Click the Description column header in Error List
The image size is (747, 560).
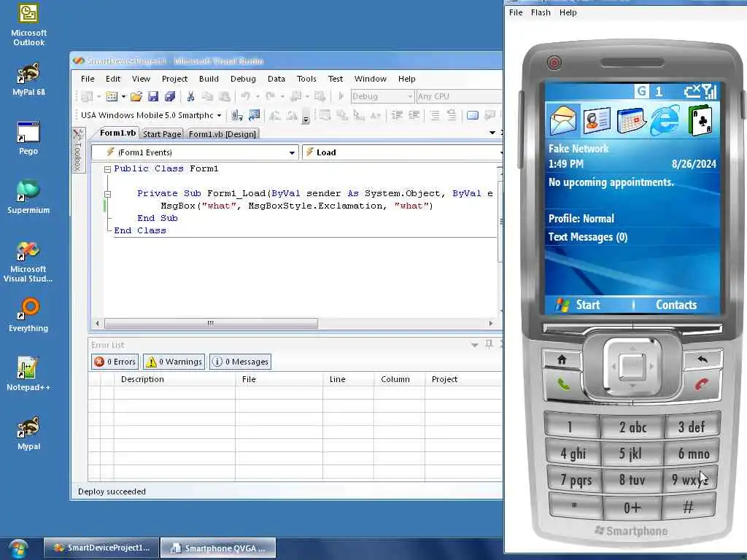tap(174, 379)
